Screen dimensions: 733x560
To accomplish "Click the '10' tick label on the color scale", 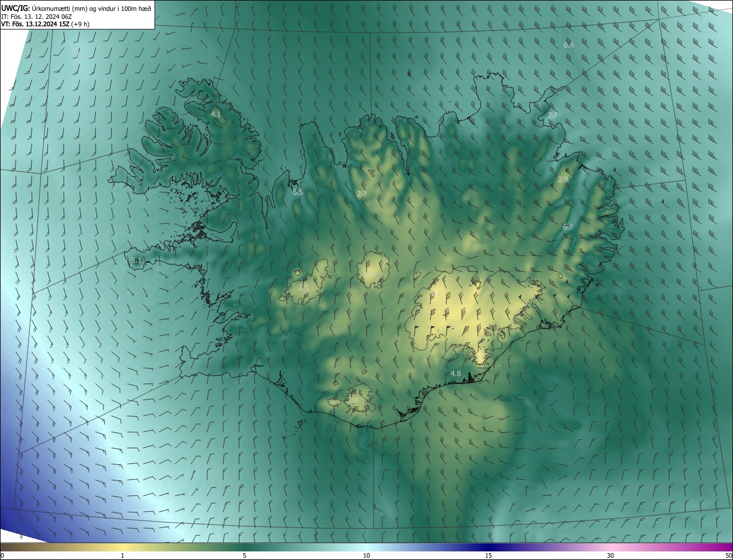I will [x=366, y=556].
